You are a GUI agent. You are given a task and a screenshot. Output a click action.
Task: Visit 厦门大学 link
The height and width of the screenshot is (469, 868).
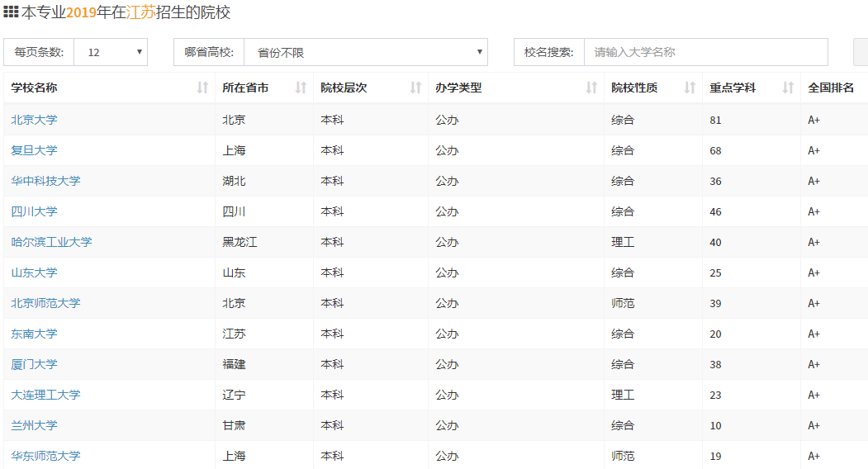(x=34, y=364)
